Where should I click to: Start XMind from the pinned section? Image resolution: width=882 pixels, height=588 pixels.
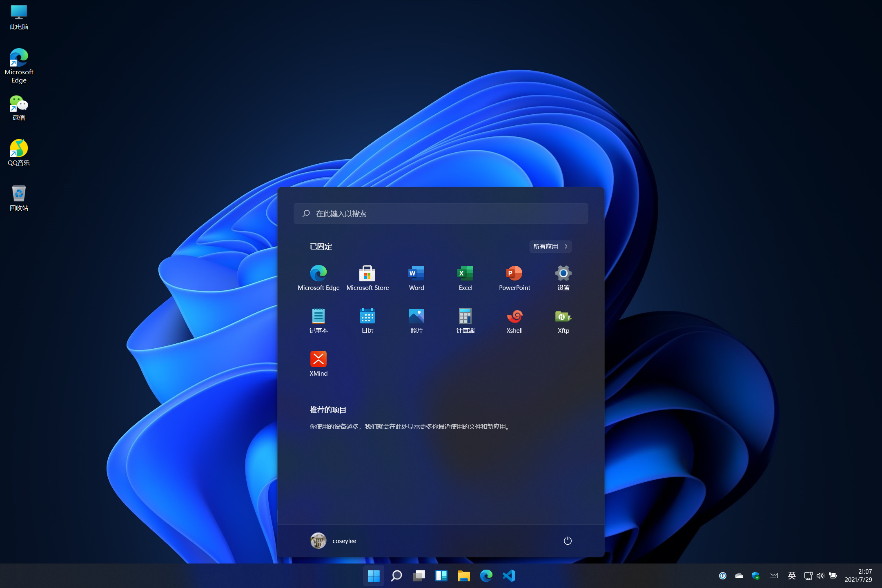point(318,359)
